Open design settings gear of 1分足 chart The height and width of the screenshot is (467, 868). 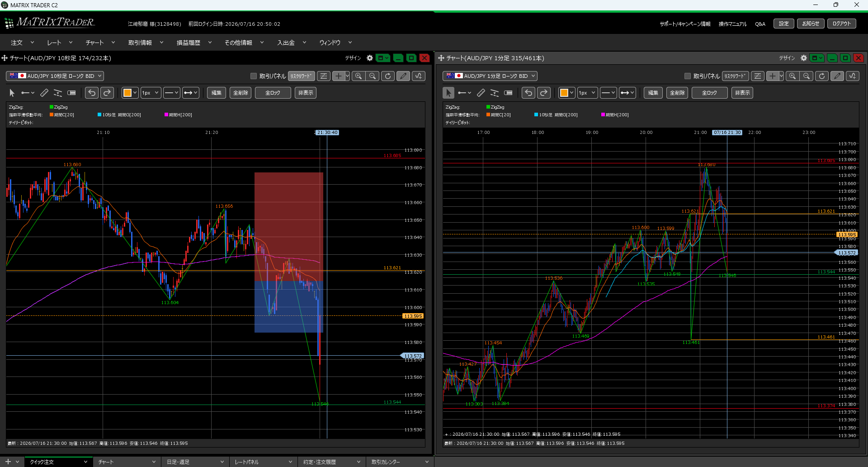coord(804,58)
